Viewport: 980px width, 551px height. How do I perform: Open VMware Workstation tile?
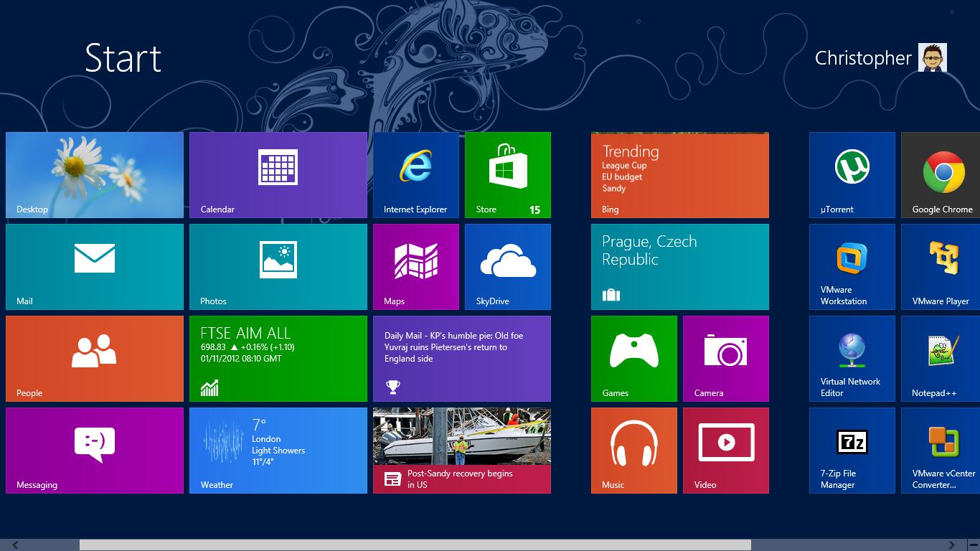point(852,267)
